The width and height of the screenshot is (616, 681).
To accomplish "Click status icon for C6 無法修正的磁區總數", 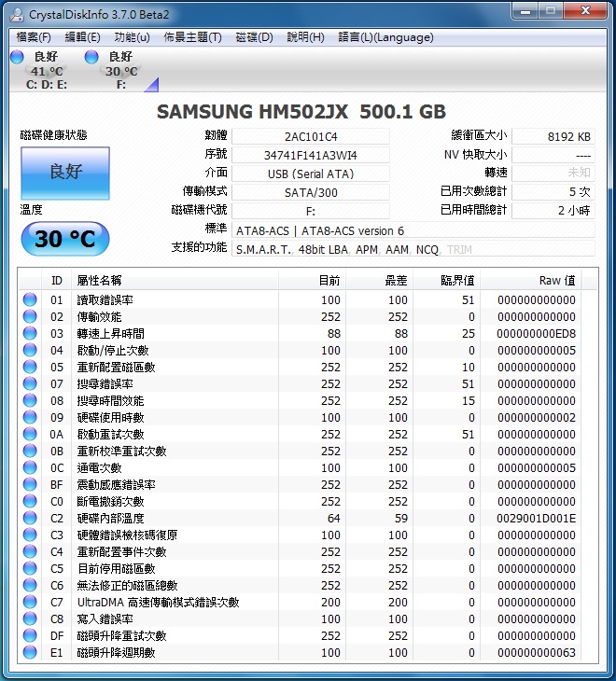I will point(30,585).
